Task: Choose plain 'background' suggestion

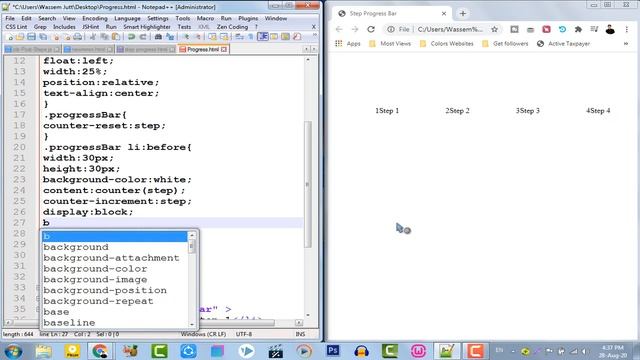Action: click(x=76, y=247)
